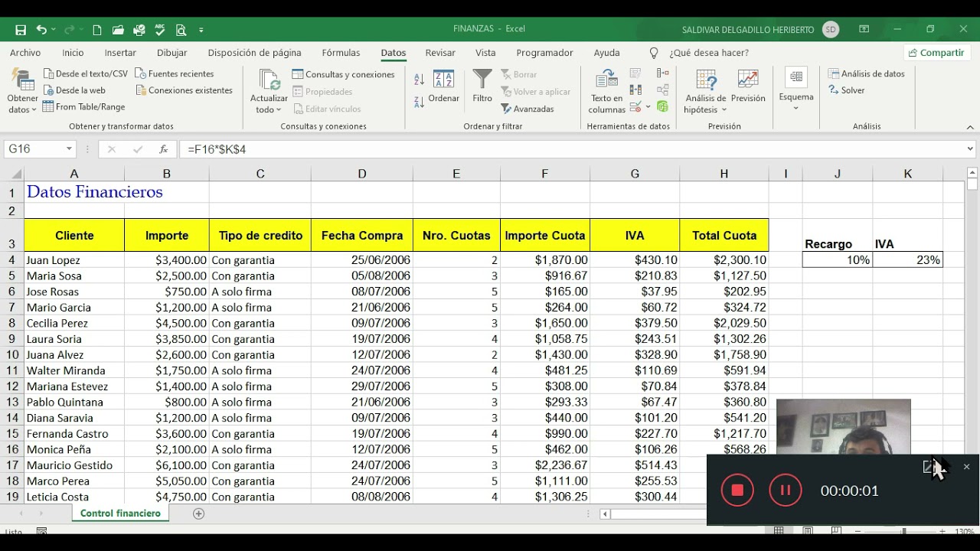
Task: Switch to the Inicio tab
Action: 73,53
